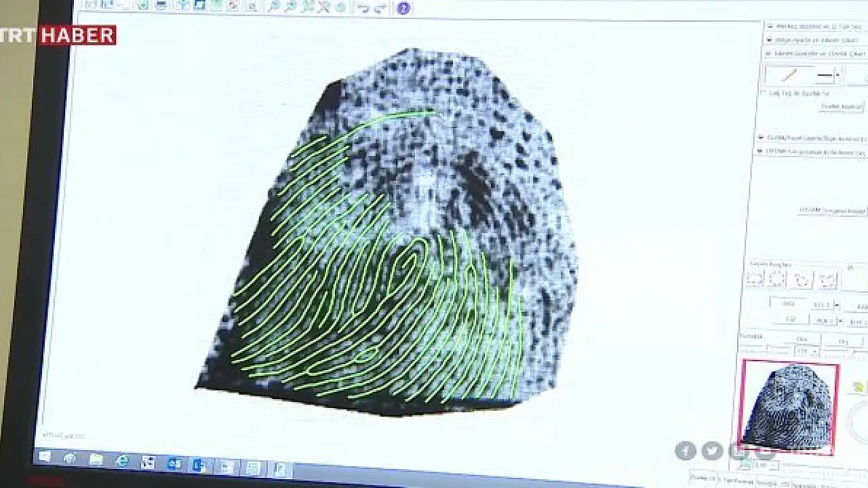Select the freehand polygon selection tool

click(802, 279)
